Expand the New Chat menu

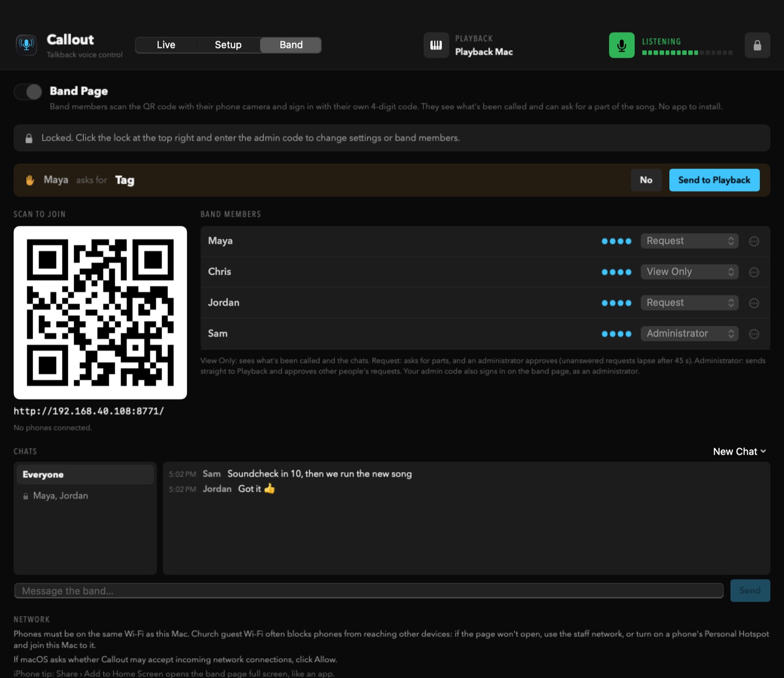click(x=739, y=452)
